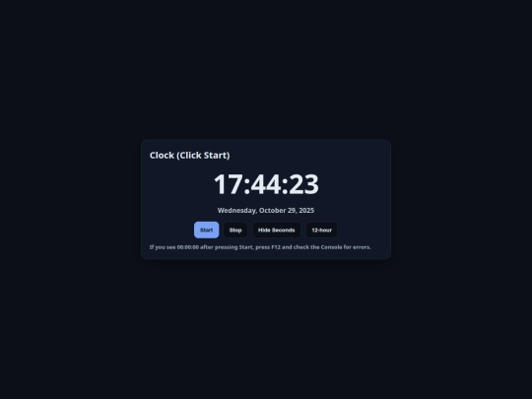532x399 pixels.
Task: Click the word Console in the hint
Action: point(331,247)
